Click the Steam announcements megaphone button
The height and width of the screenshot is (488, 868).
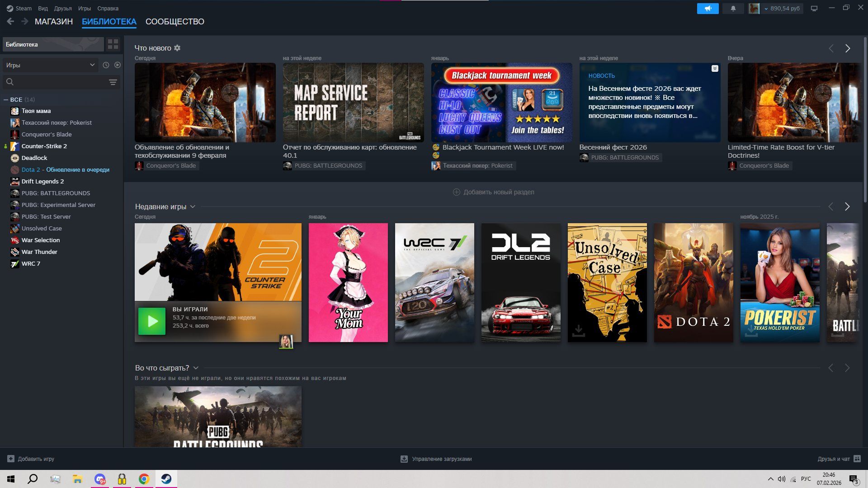pos(708,9)
